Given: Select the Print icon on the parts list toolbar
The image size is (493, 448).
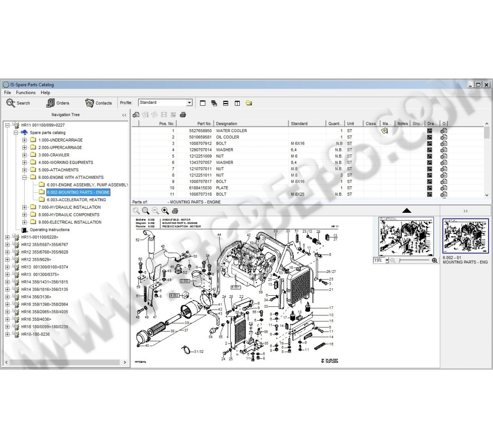Looking at the screenshot, I should pos(183,115).
